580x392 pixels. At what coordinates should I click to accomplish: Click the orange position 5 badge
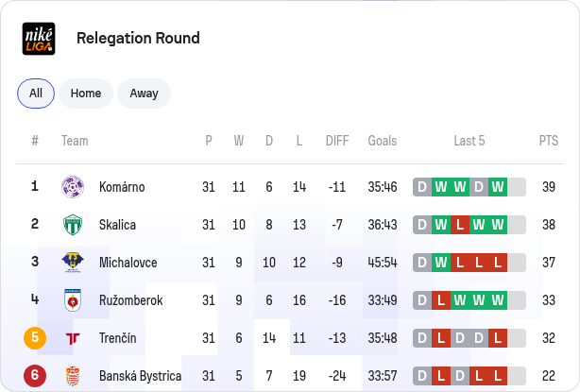pos(35,337)
